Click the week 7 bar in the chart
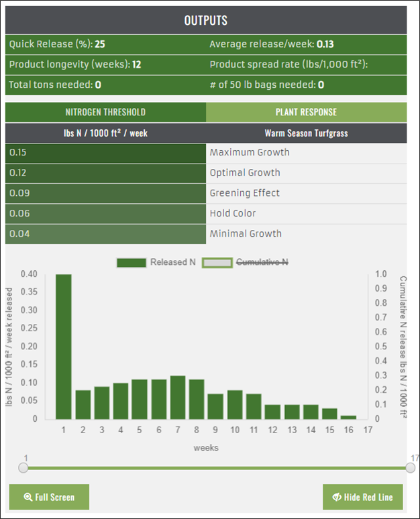 tap(178, 398)
